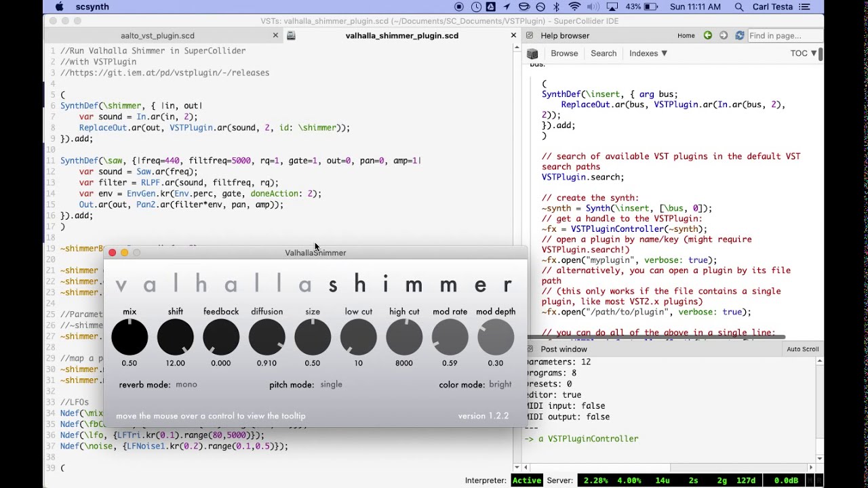
Task: Open the scsynth application menu
Action: click(x=92, y=7)
